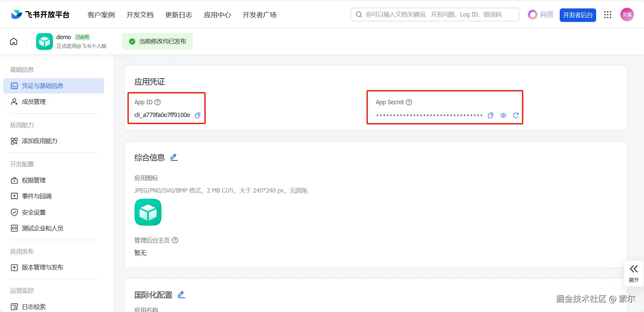Click the demo app cube icon in header

45,41
